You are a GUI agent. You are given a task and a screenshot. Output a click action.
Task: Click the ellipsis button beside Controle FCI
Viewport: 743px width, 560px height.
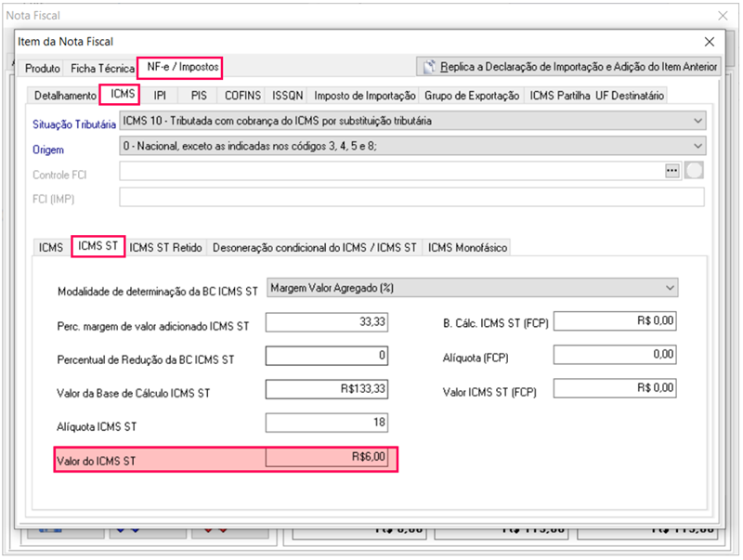[672, 171]
